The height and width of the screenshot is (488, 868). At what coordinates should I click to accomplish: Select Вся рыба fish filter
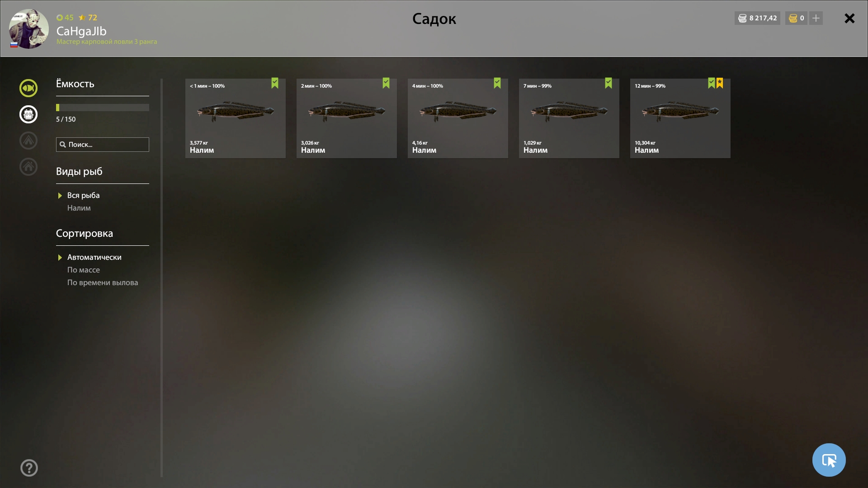tap(83, 195)
